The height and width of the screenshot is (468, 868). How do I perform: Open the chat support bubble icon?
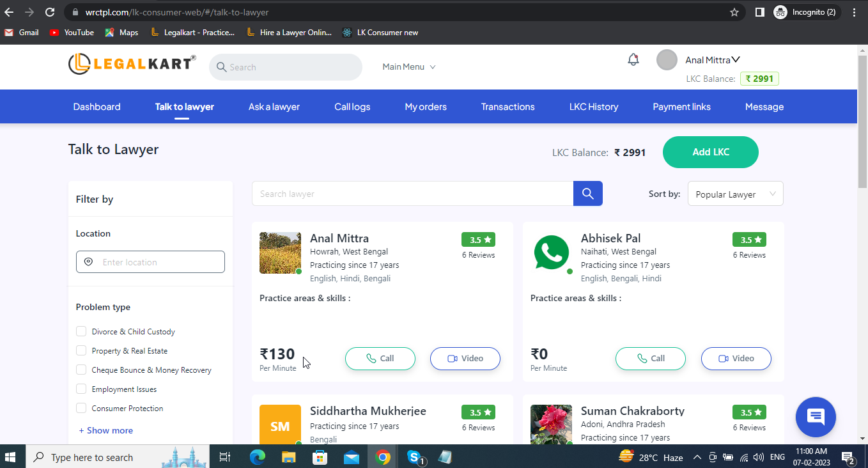point(815,417)
